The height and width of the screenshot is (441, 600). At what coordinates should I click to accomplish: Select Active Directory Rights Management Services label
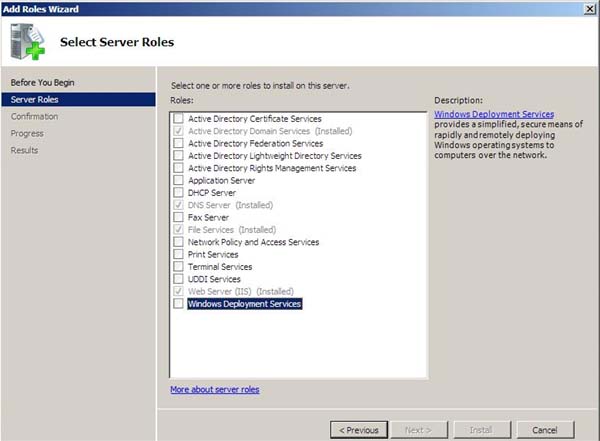pyautogui.click(x=272, y=168)
